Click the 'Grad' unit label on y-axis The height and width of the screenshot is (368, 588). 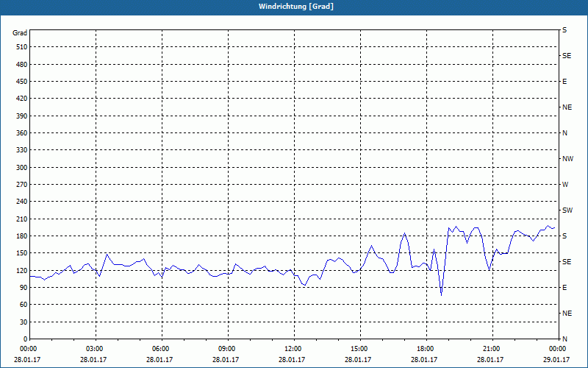pos(20,33)
